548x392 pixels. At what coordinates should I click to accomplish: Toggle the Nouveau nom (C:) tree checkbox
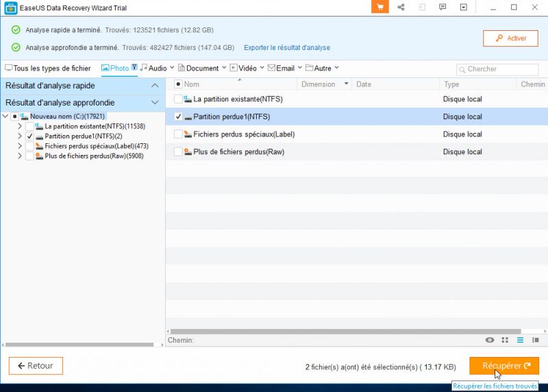14,117
